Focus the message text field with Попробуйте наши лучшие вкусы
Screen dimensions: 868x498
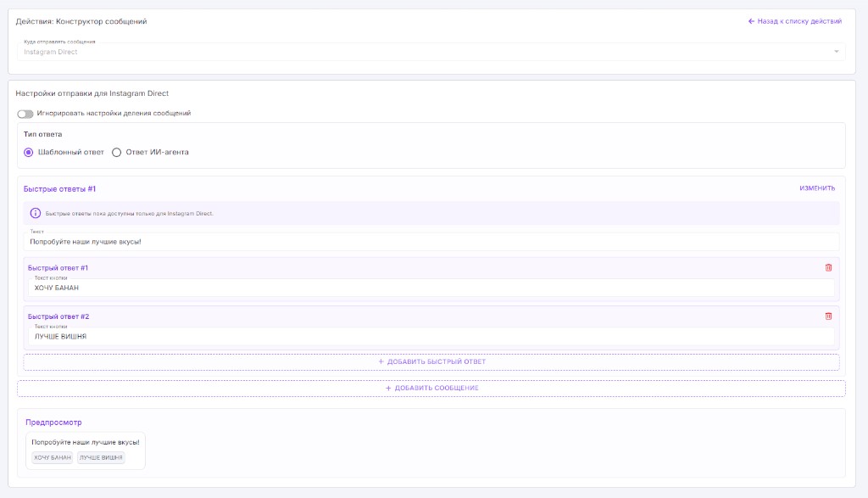tap(431, 242)
